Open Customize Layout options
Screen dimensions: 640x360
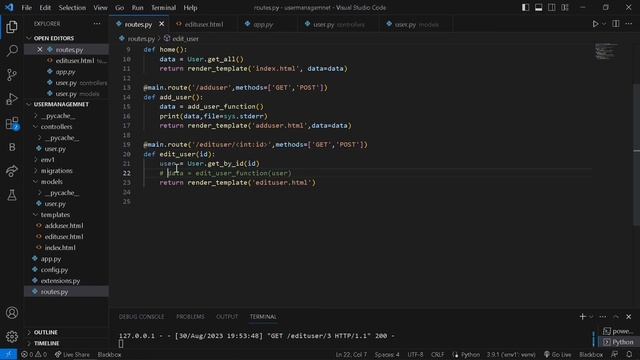(564, 7)
